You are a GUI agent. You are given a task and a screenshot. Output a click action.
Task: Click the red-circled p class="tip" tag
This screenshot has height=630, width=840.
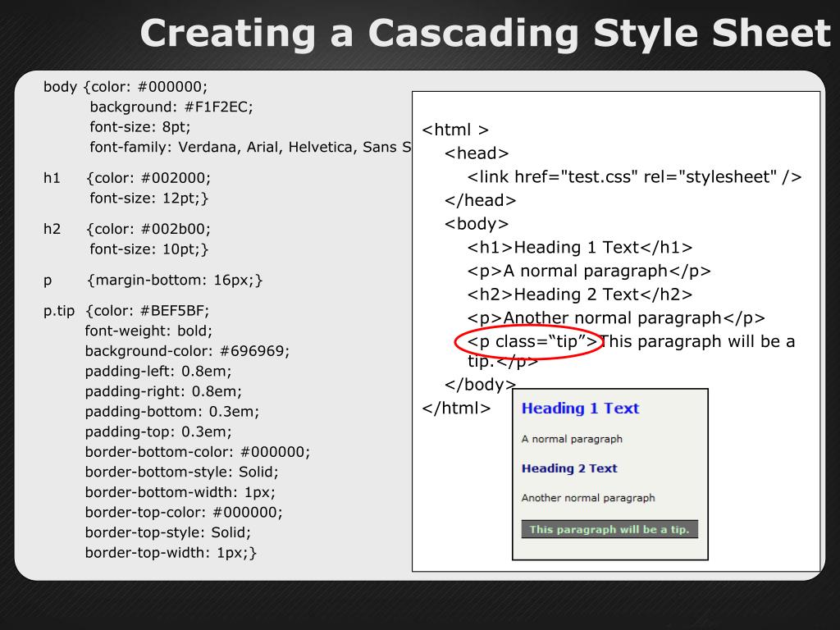[532, 342]
